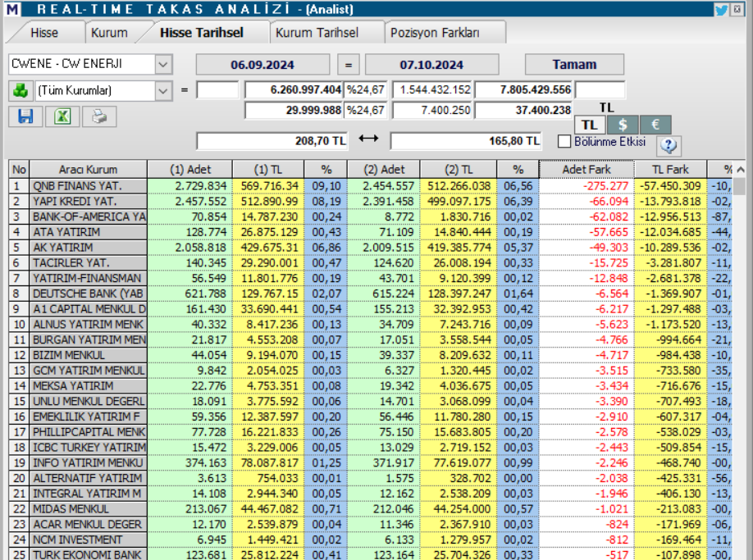The height and width of the screenshot is (560, 753).
Task: Open the CWENE - CW ENERJI stock dropdown
Action: [90, 62]
